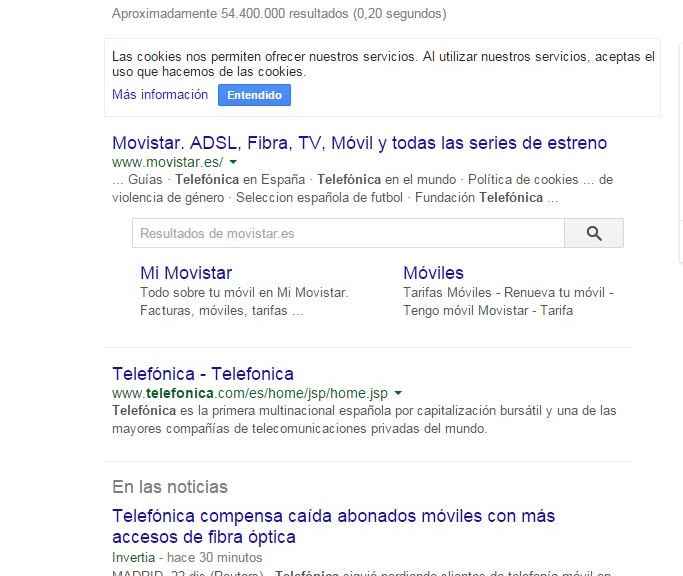Click the www.movistar.es/ green URL text
Viewport: 683px width, 576px height.
[168, 163]
